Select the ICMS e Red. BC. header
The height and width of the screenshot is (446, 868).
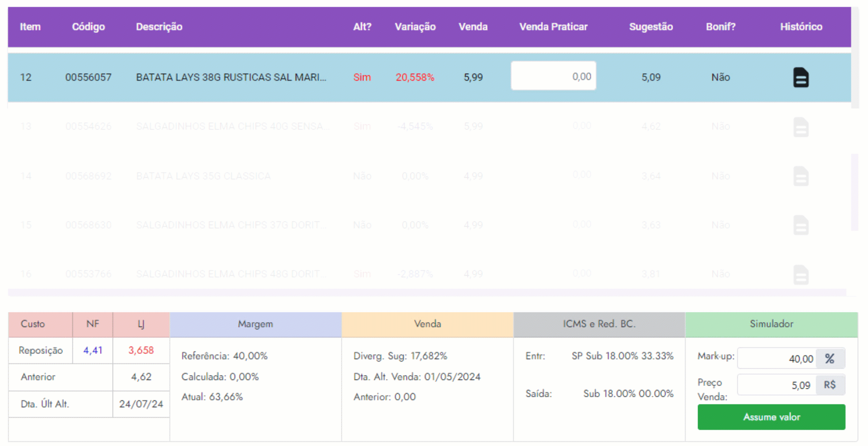click(x=599, y=324)
